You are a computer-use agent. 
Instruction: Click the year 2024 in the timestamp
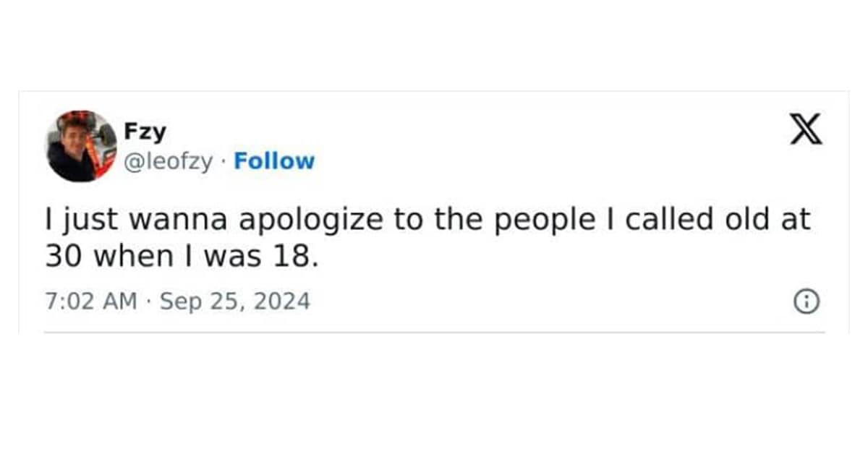[x=284, y=301]
